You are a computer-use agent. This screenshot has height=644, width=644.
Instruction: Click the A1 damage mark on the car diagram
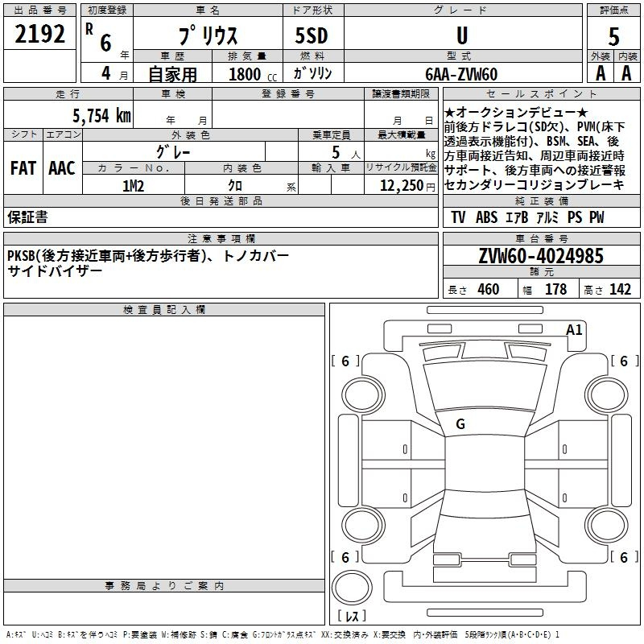click(574, 330)
